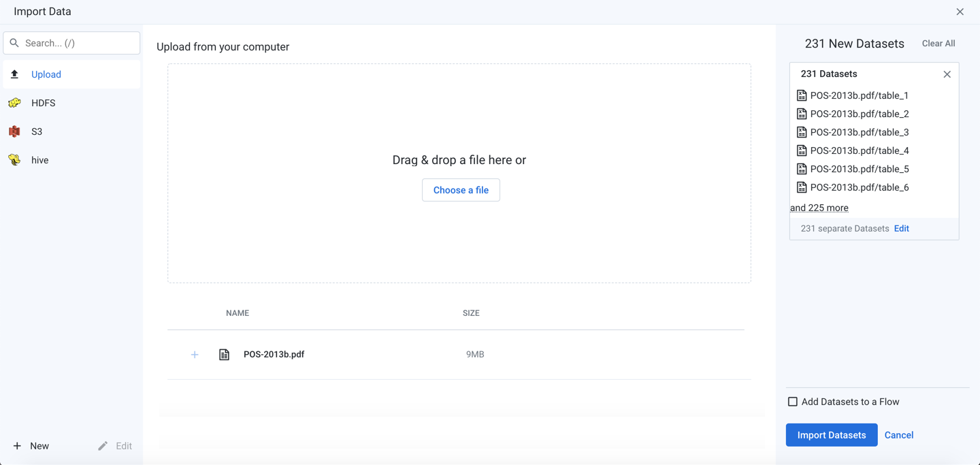Image resolution: width=980 pixels, height=465 pixels.
Task: Click the pencil Edit icon in sidebar
Action: [x=103, y=446]
